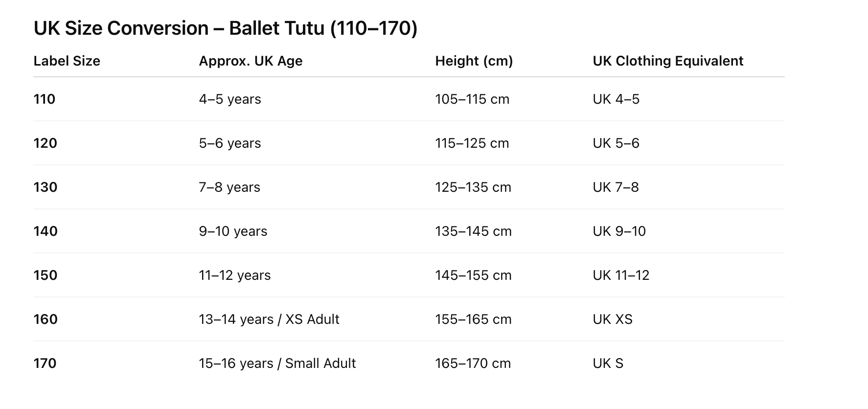Image resolution: width=868 pixels, height=409 pixels.
Task: Click the 15–16 years / Small Adult cell
Action: [277, 364]
